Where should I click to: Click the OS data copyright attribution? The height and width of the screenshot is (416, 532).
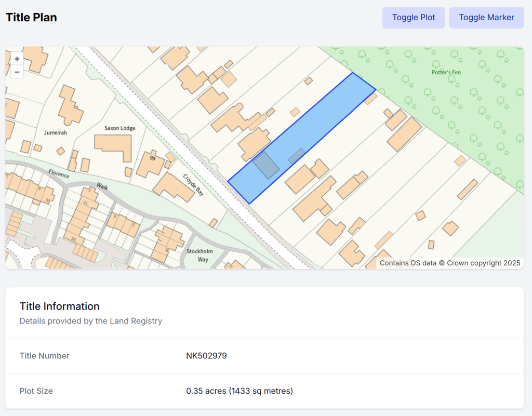(449, 263)
